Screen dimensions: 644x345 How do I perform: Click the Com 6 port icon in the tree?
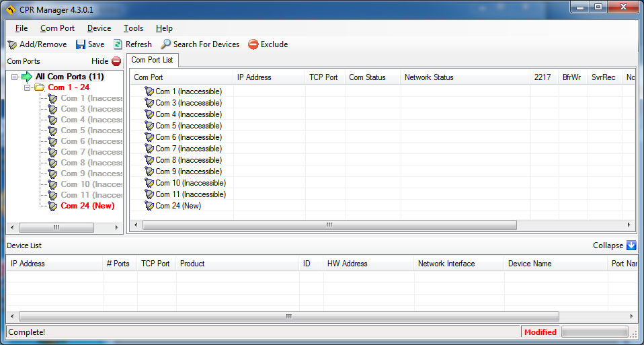click(52, 141)
